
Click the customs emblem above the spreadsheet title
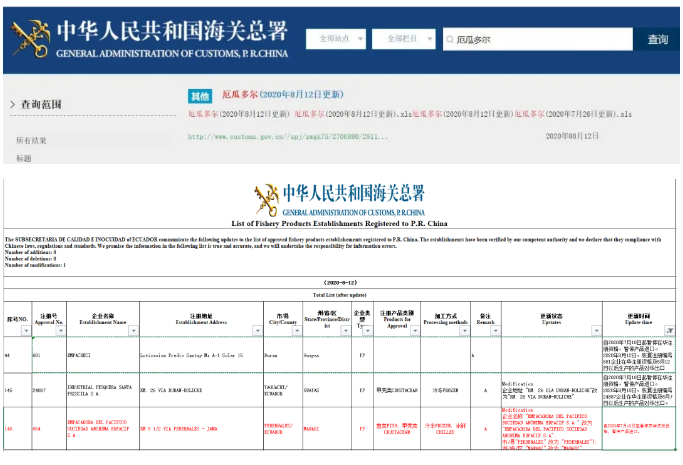[266, 199]
